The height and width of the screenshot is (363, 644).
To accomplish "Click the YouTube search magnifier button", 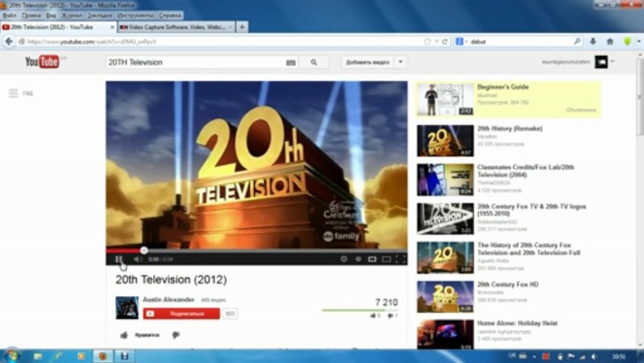I will click(314, 63).
